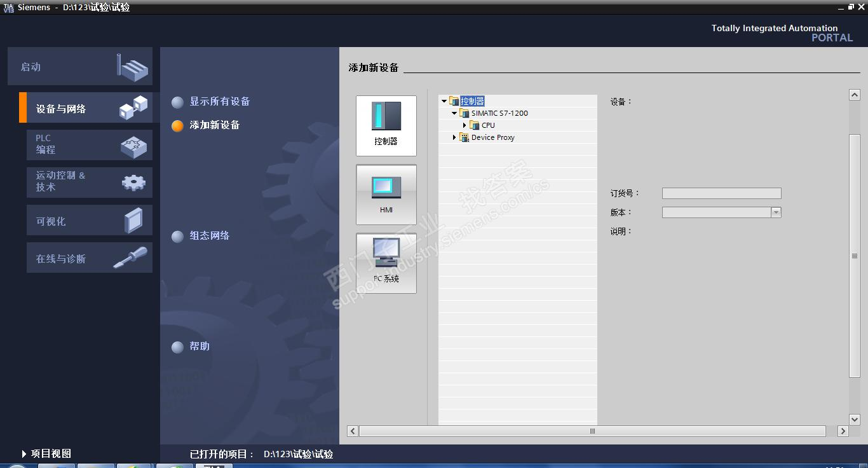868x468 pixels.
Task: Click the horizontal scrollbar thumb
Action: point(592,431)
